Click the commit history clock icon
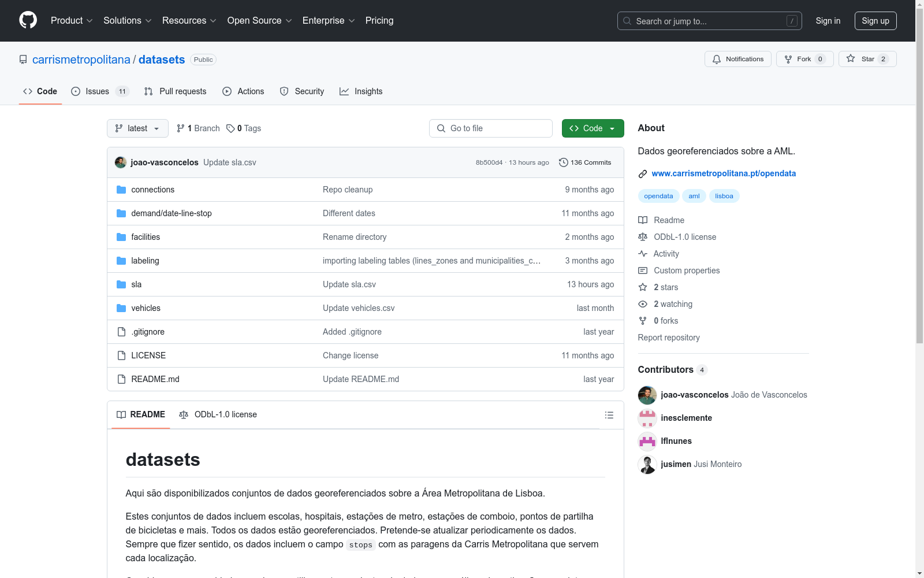The height and width of the screenshot is (578, 924). tap(564, 162)
